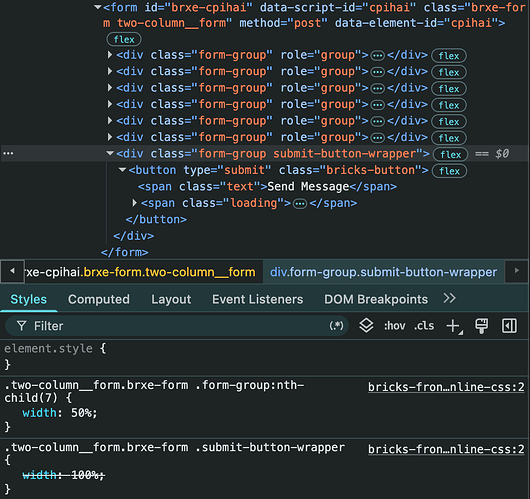Toggle flex badge on submit-button-wrapper div

point(450,155)
